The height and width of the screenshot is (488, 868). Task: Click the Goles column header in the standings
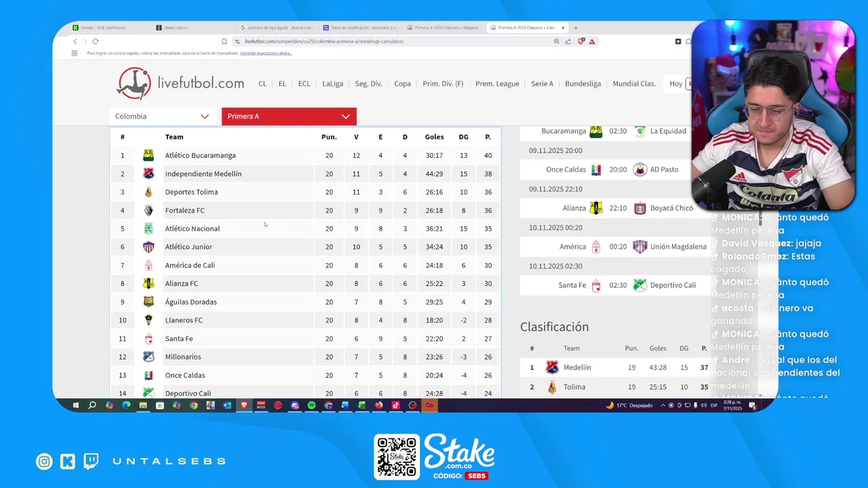coord(434,137)
